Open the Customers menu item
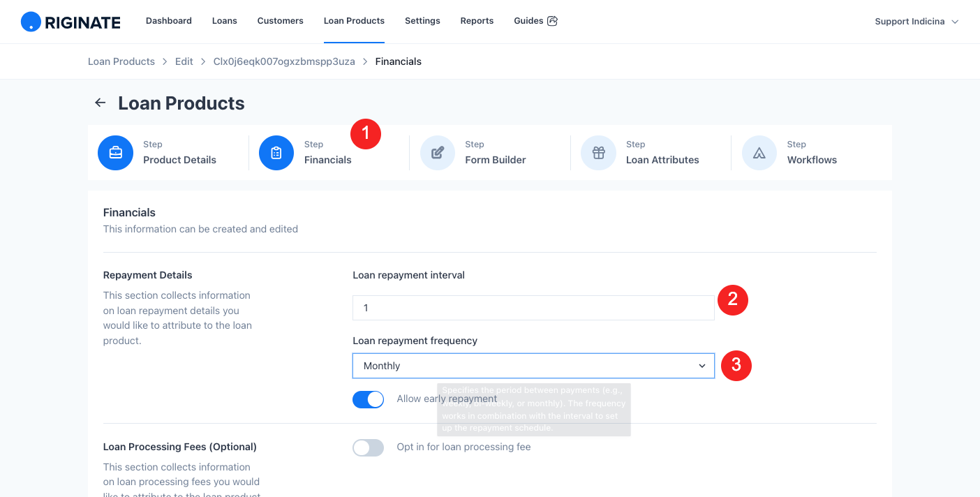The width and height of the screenshot is (980, 497). coord(281,21)
